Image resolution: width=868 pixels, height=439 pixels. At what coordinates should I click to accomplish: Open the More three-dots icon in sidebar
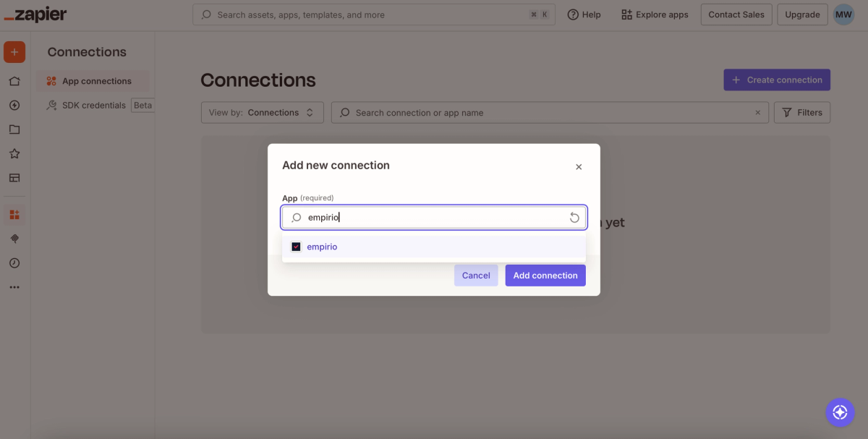point(14,287)
